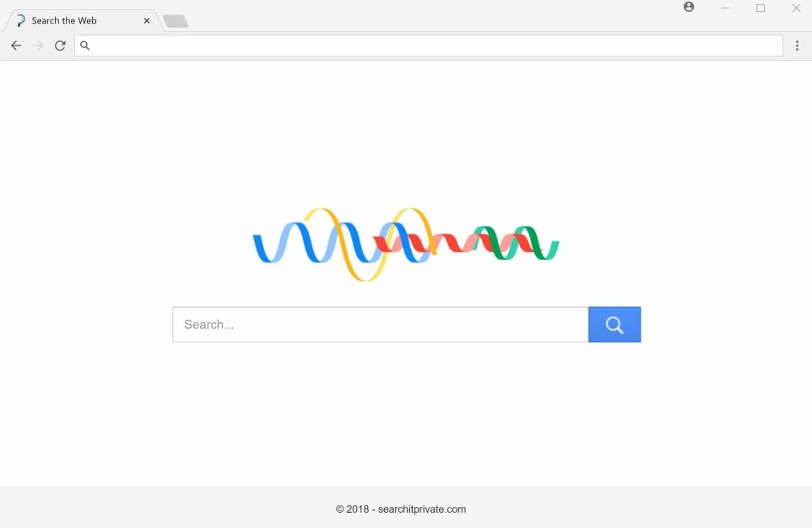Screen dimensions: 812x528
Task: Open the Chrome three-dot menu
Action: [x=797, y=46]
